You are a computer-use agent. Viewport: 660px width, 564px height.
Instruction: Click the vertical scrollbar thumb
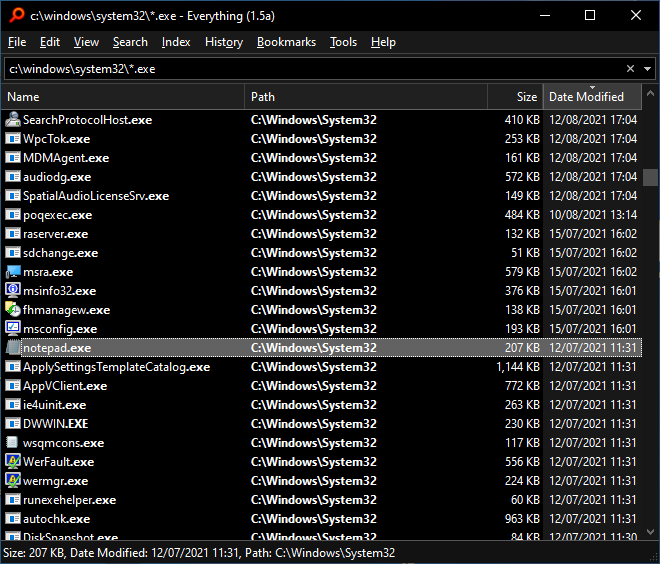(x=650, y=177)
